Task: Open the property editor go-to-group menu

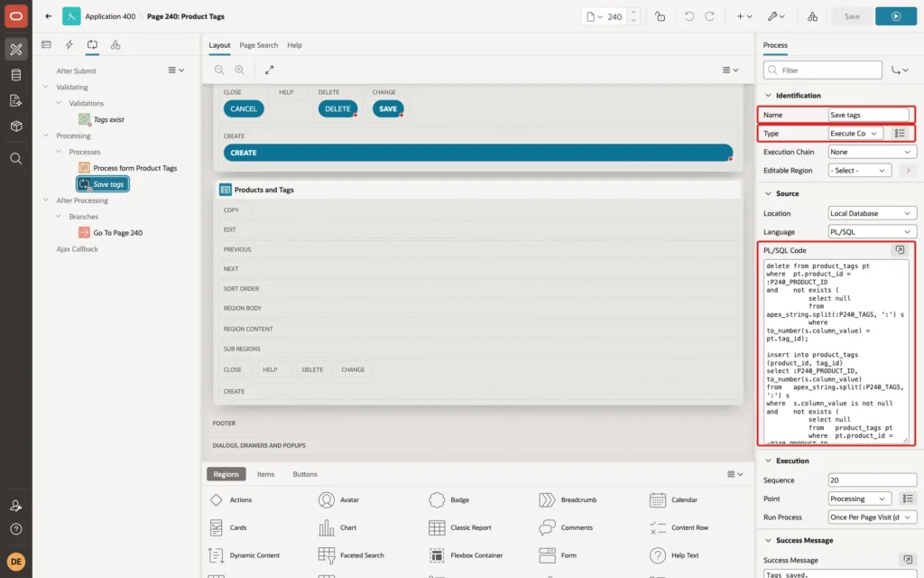Action: pos(900,70)
